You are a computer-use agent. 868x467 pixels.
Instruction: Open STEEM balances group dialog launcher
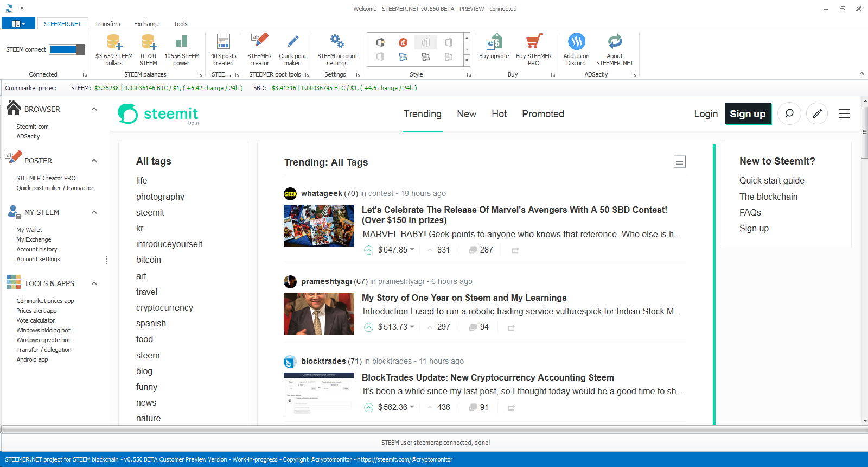[200, 75]
